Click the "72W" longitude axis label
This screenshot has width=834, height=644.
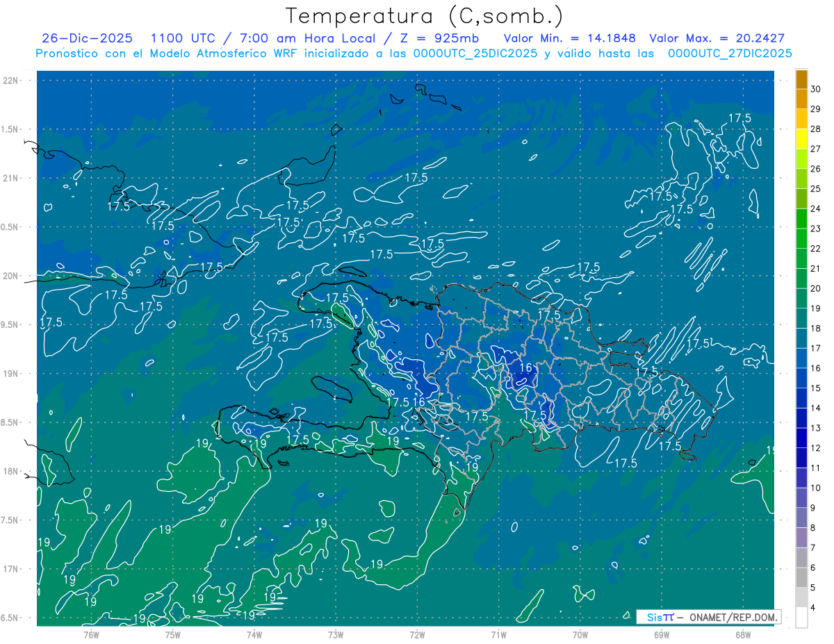coord(417,634)
